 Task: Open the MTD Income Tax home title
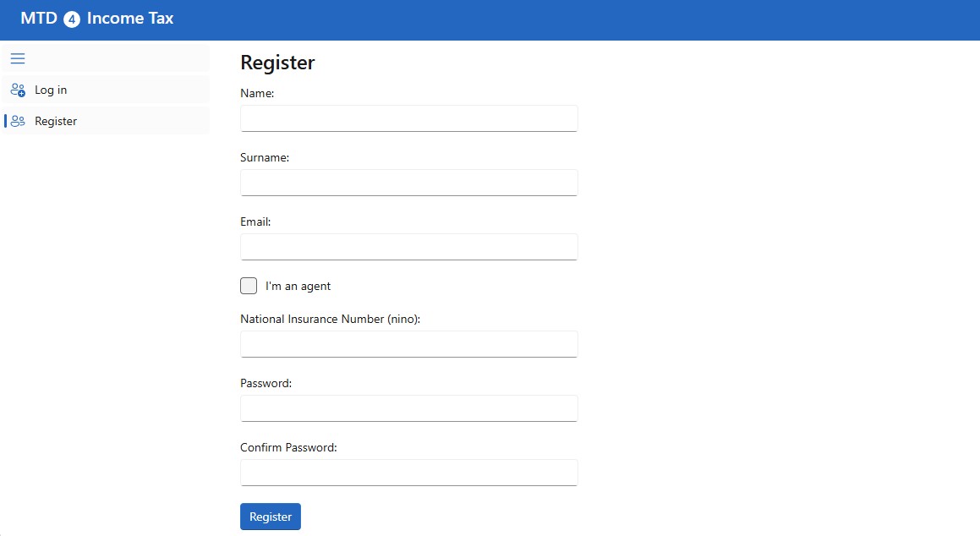click(x=97, y=19)
